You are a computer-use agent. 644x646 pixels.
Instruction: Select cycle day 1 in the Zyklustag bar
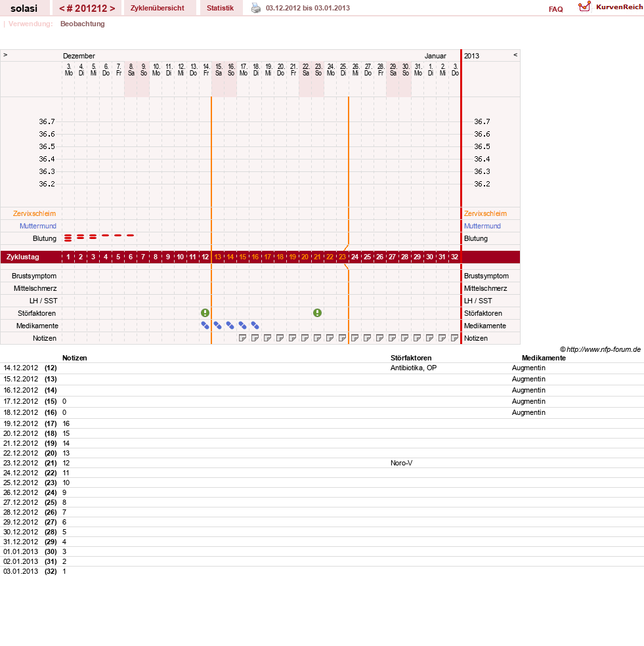pyautogui.click(x=68, y=257)
